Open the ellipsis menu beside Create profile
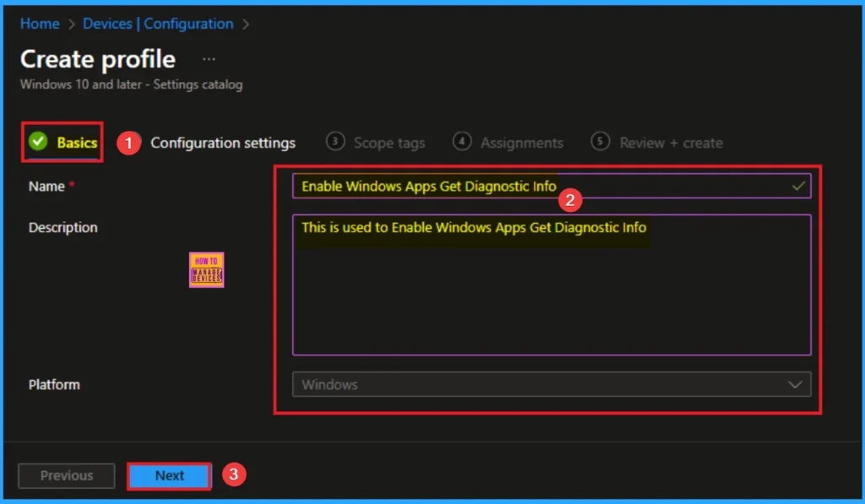865x504 pixels. (209, 60)
